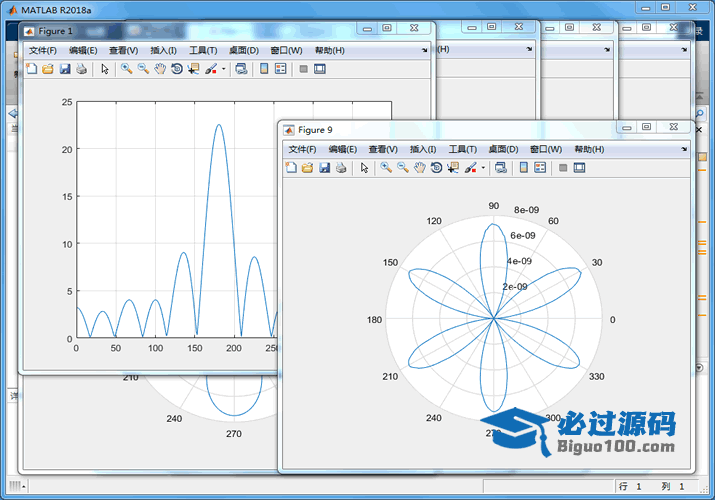Click New Figure icon in Figure 9 toolbar

point(291,168)
